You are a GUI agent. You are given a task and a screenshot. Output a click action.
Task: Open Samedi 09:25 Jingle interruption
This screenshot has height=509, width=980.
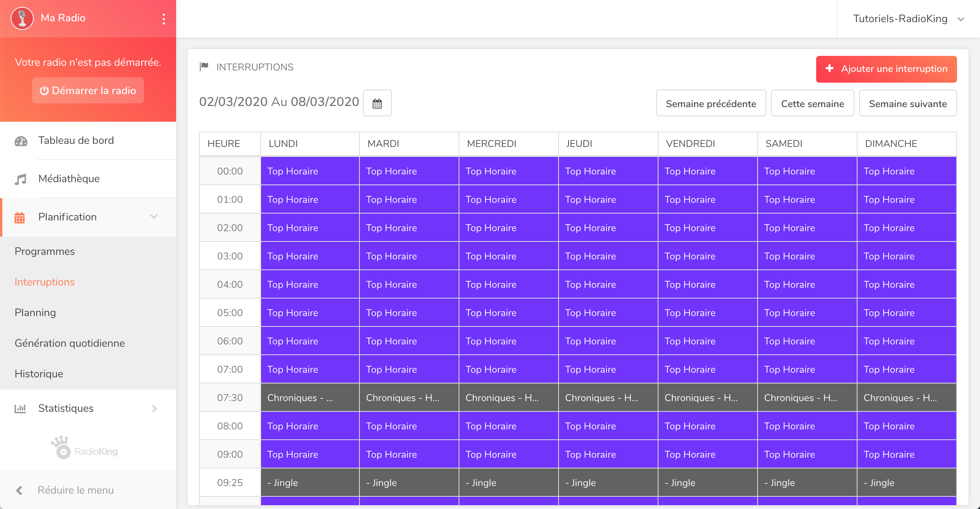[807, 483]
